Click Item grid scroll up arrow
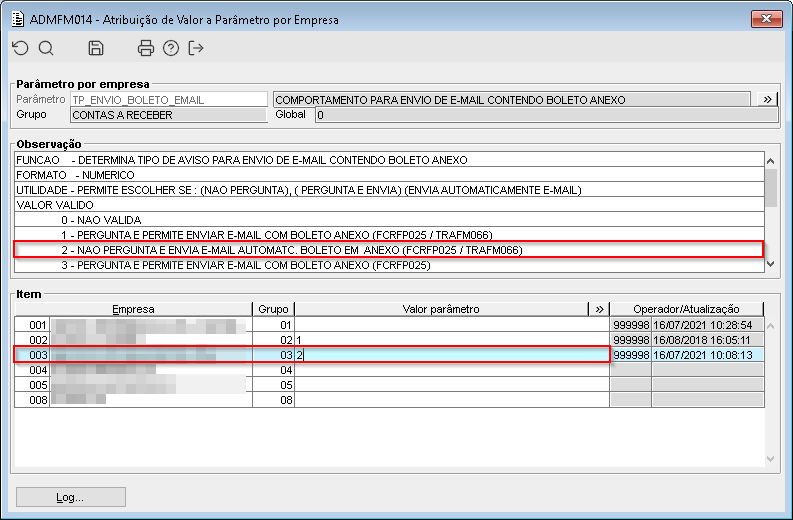 pyautogui.click(x=770, y=326)
